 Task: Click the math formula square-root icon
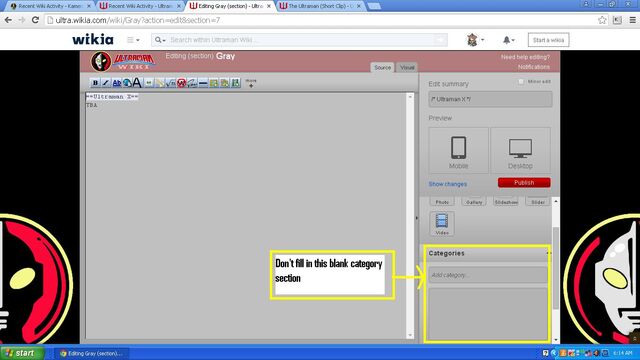point(171,83)
